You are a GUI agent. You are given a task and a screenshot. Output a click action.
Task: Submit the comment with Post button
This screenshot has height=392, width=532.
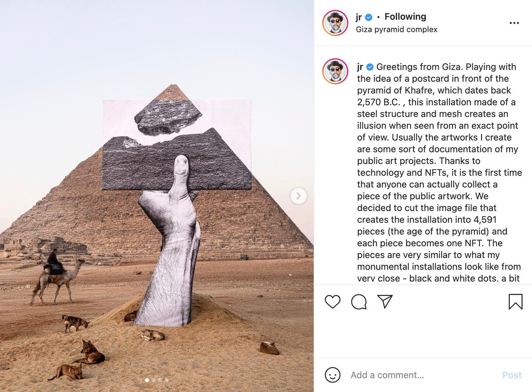(512, 375)
